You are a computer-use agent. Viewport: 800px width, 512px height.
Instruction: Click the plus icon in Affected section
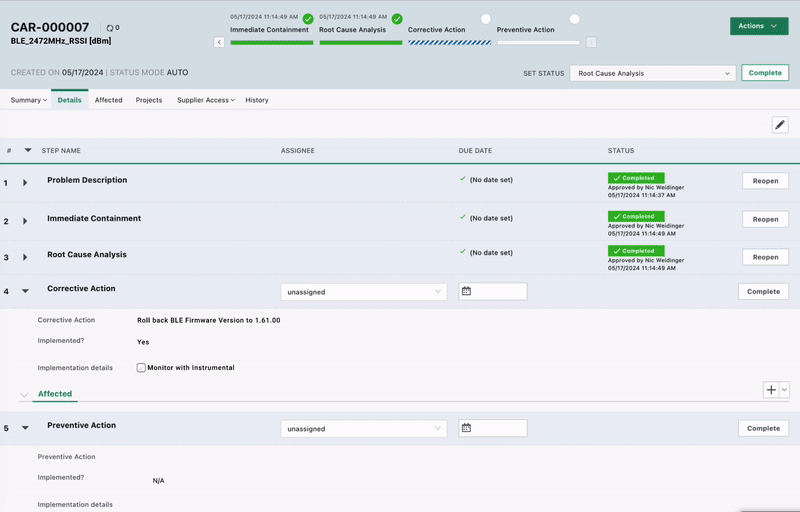(770, 390)
